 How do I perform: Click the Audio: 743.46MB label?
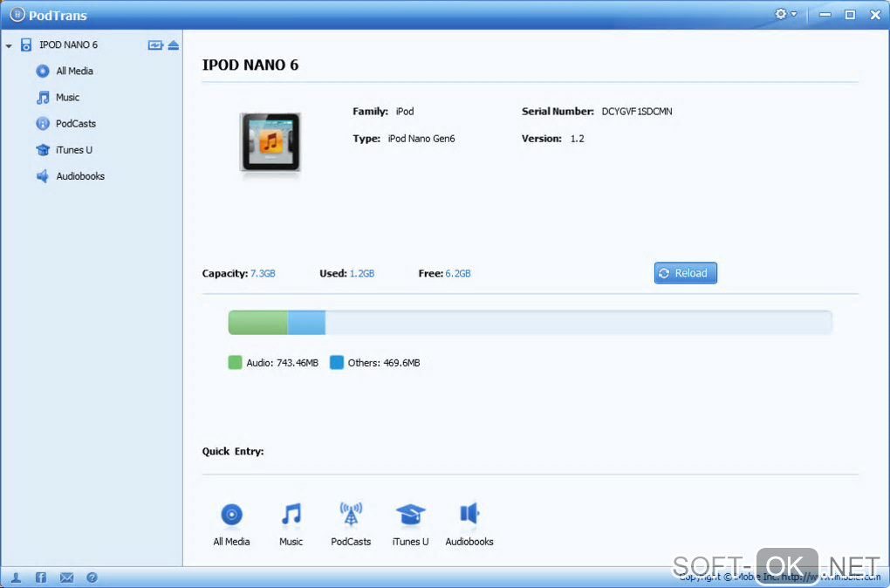coord(282,363)
